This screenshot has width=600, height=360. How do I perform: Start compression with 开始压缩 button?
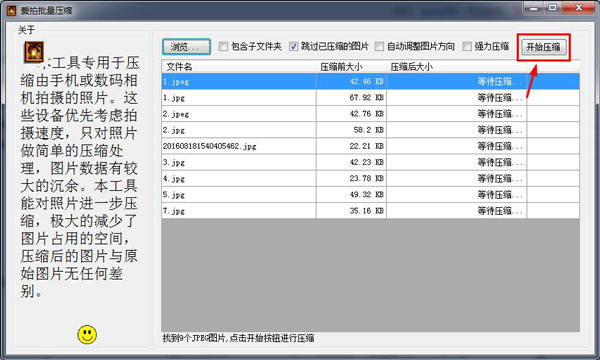pyautogui.click(x=544, y=47)
